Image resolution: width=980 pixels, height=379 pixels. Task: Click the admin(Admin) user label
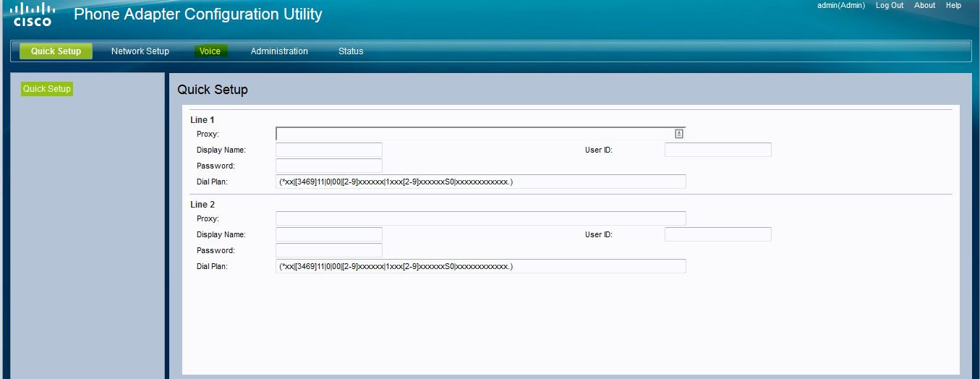tap(841, 5)
